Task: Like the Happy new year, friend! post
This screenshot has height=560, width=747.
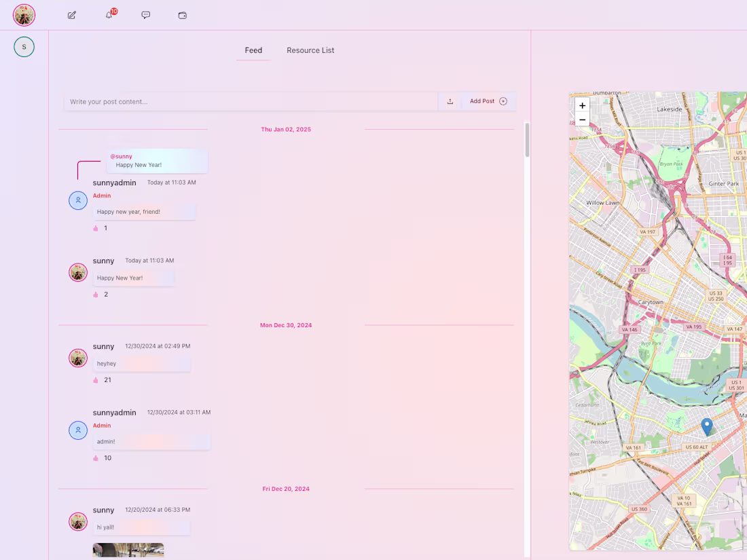Action: [96, 228]
